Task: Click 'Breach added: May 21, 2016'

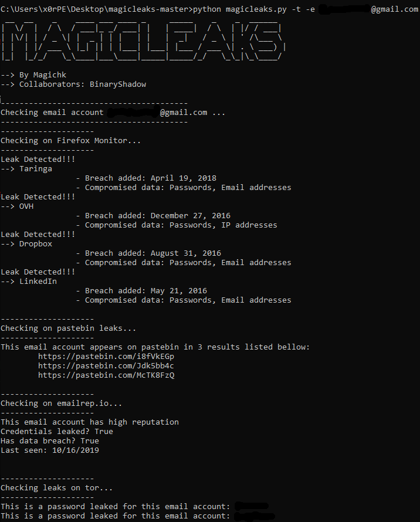Action: point(146,291)
